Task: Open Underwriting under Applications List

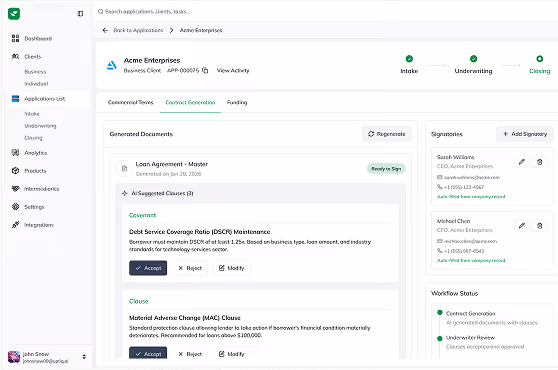Action: 40,126
